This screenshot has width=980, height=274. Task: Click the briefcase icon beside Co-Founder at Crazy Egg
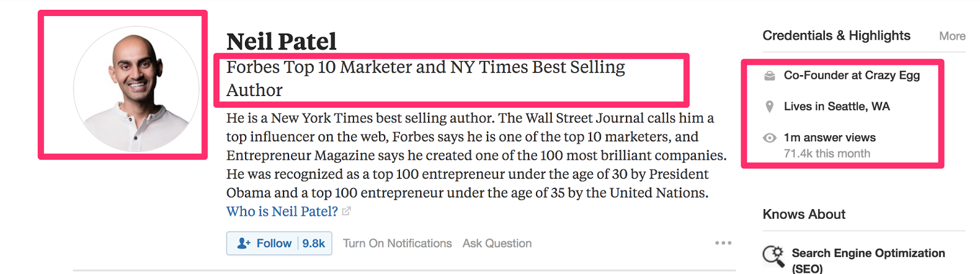(769, 76)
